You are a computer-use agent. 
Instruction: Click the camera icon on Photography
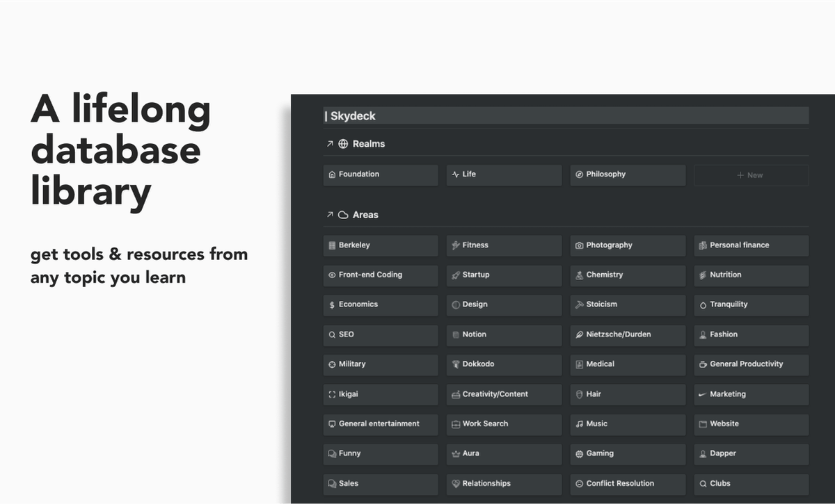pos(579,245)
